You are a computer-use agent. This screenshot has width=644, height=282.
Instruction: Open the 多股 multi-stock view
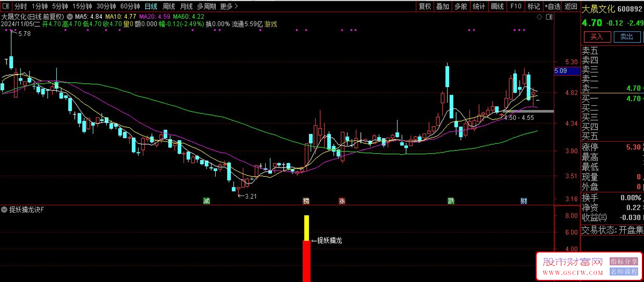pos(461,6)
